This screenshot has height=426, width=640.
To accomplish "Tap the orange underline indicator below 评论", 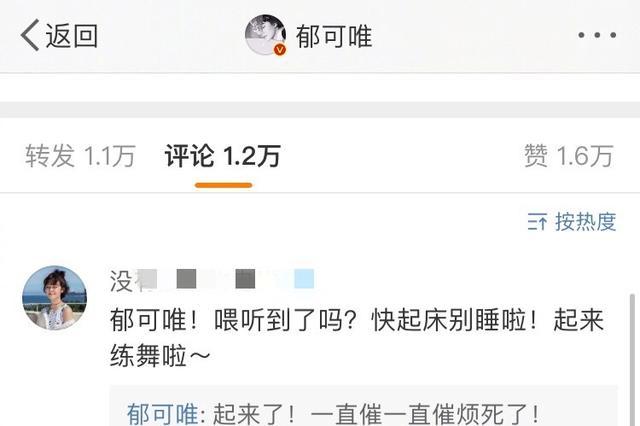I will click(223, 185).
